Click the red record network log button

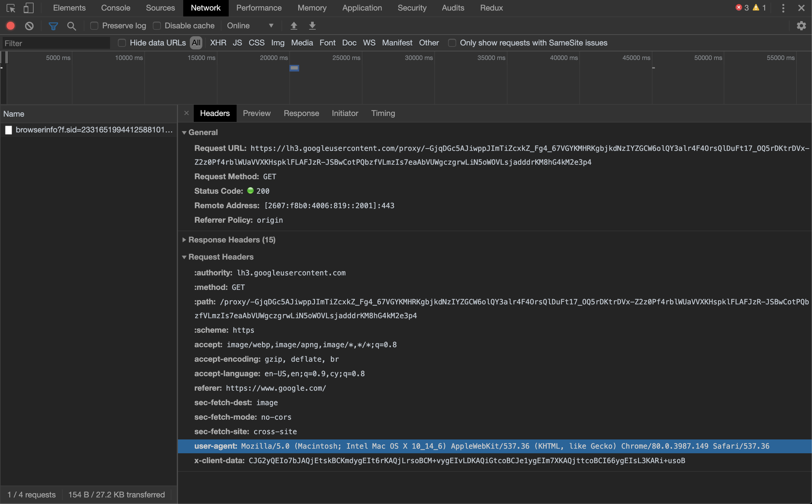click(11, 26)
